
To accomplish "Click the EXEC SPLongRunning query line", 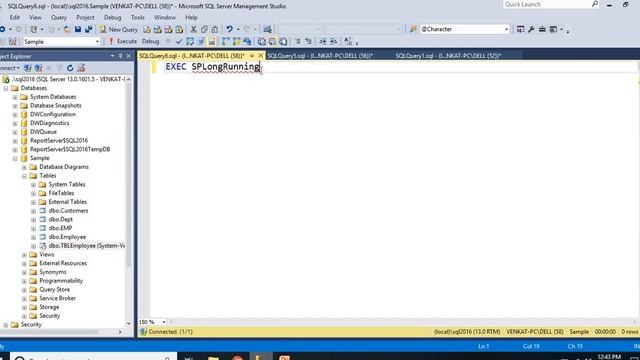I will pyautogui.click(x=212, y=67).
